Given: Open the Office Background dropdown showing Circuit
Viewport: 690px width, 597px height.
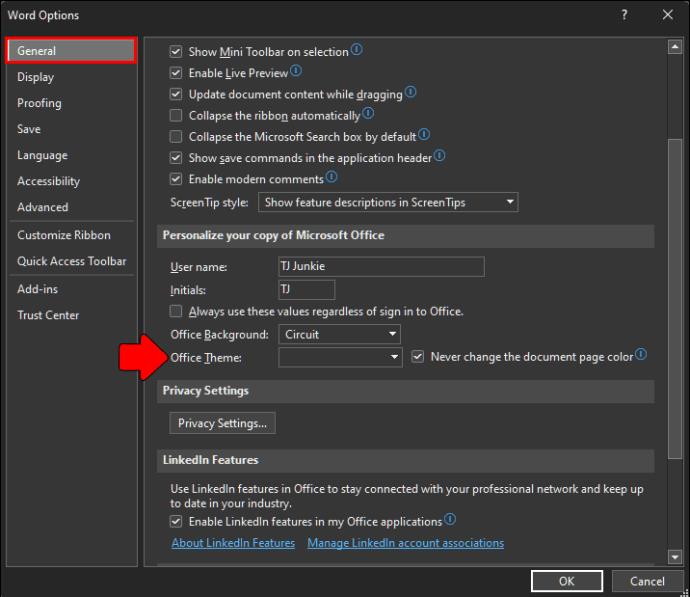Looking at the screenshot, I should click(339, 334).
